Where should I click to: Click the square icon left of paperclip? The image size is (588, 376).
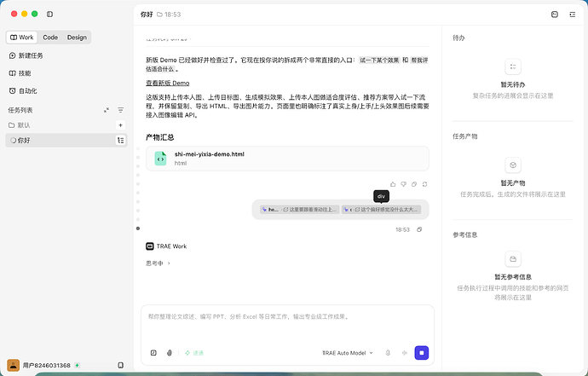(x=153, y=353)
